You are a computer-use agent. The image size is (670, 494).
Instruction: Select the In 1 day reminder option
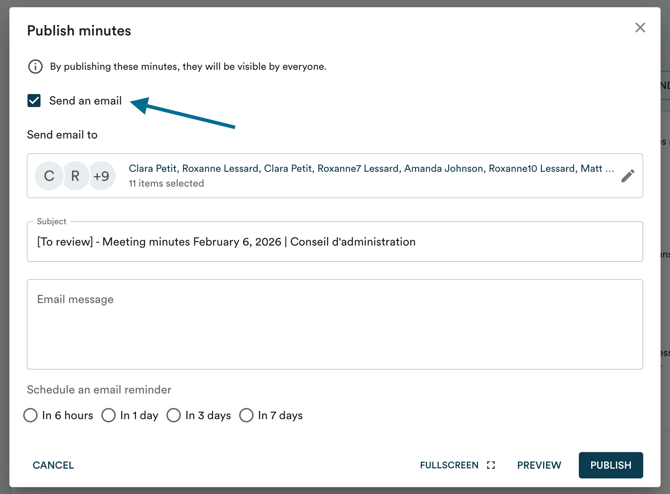109,415
